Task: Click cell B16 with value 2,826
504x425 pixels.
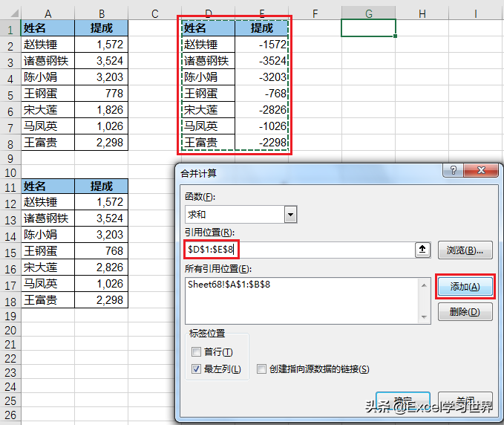Action: tap(101, 267)
